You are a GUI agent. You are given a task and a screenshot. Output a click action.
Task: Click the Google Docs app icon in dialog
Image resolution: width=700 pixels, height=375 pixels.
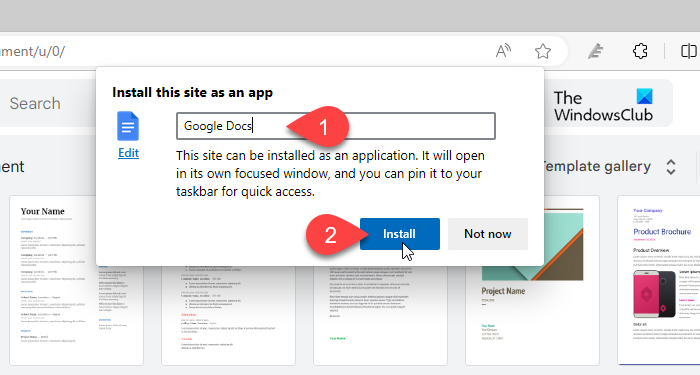[x=128, y=126]
